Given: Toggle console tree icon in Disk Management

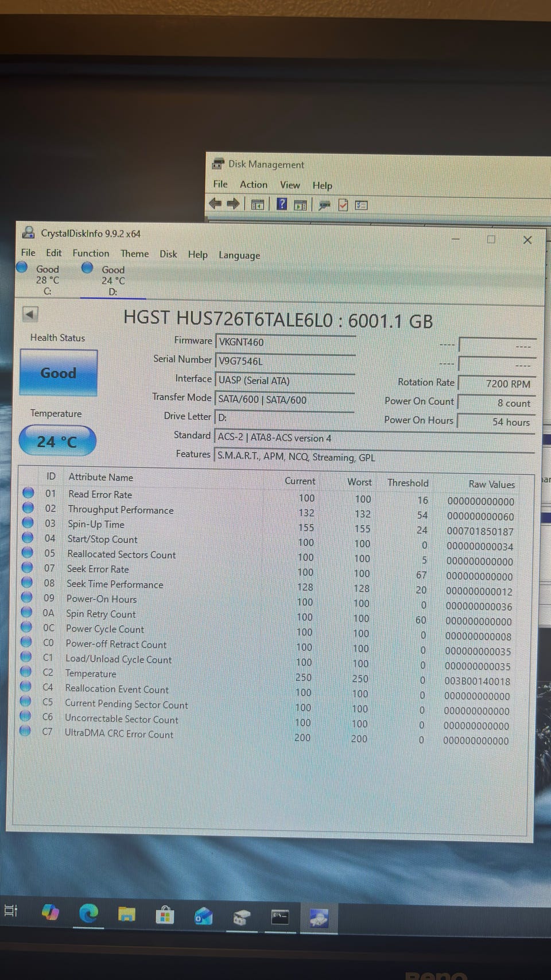Looking at the screenshot, I should (257, 204).
